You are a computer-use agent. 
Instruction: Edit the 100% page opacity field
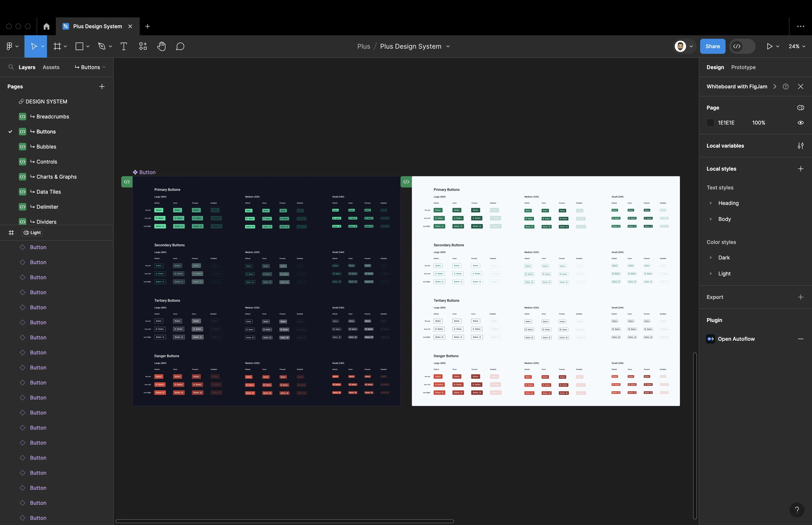pos(758,123)
